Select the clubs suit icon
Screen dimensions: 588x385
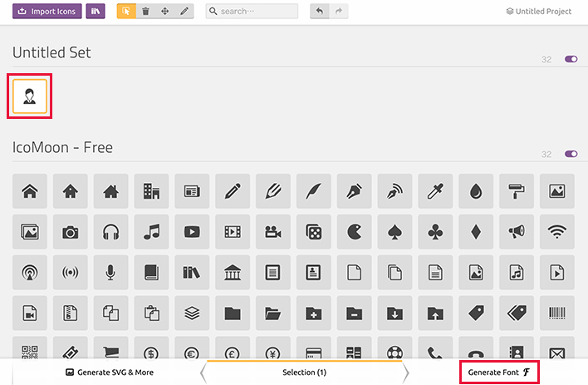point(435,232)
